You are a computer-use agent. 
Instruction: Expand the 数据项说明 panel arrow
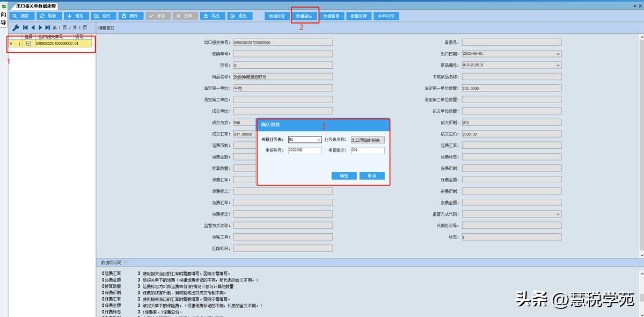[125, 263]
